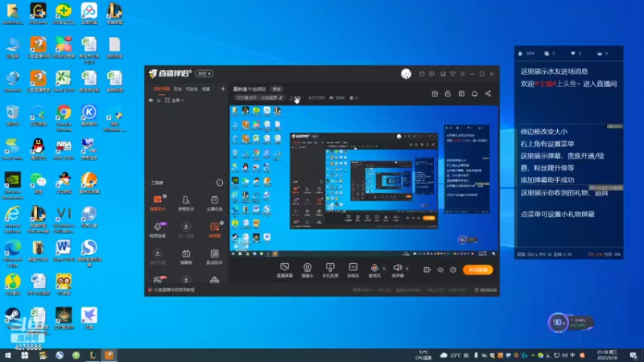Toggle lock icon of 全屏 1 source
The width and height of the screenshot is (644, 362).
coord(159,100)
